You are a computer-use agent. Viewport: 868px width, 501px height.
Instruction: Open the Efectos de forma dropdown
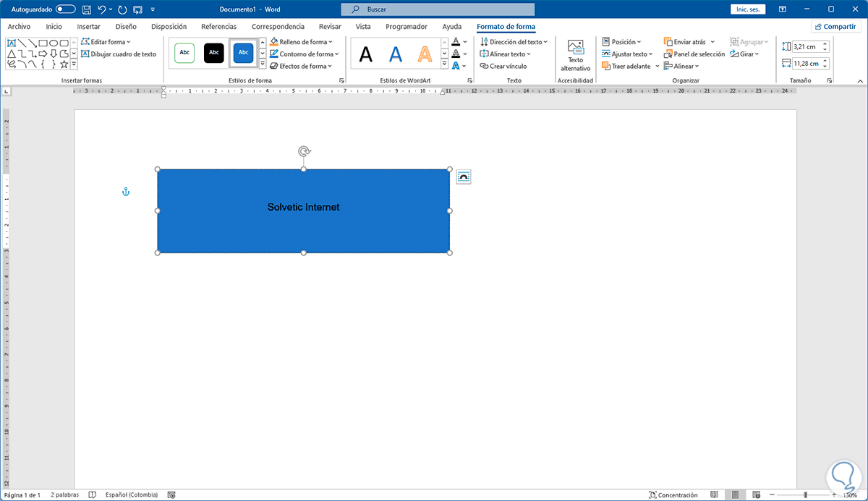(x=301, y=66)
